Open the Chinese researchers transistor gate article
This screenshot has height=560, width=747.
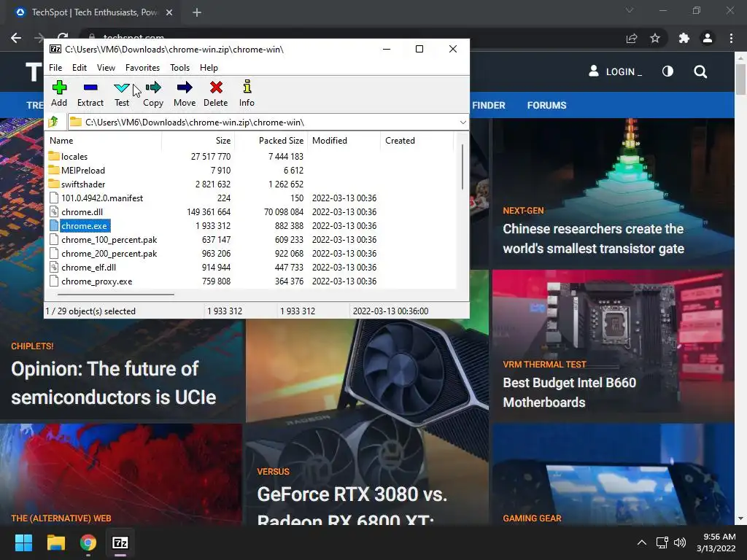593,238
